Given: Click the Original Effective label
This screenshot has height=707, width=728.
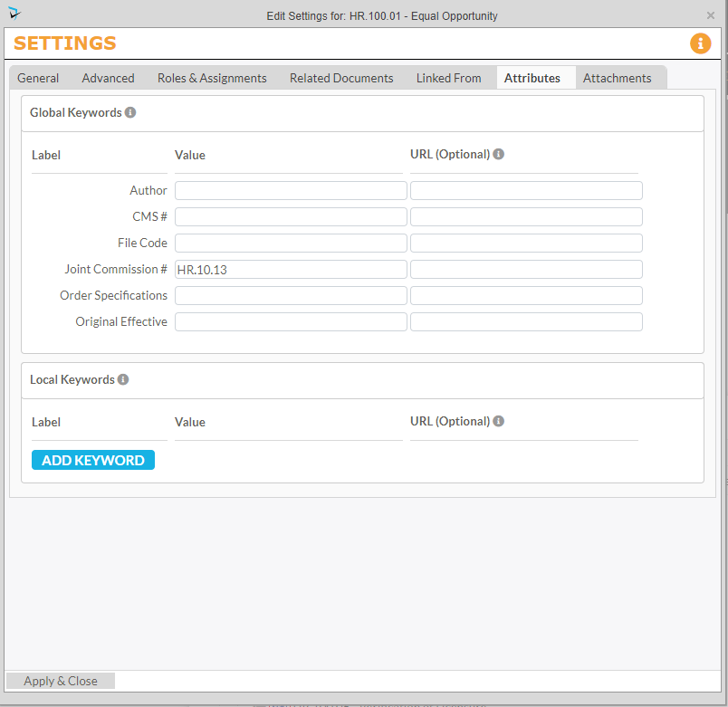Looking at the screenshot, I should click(121, 321).
